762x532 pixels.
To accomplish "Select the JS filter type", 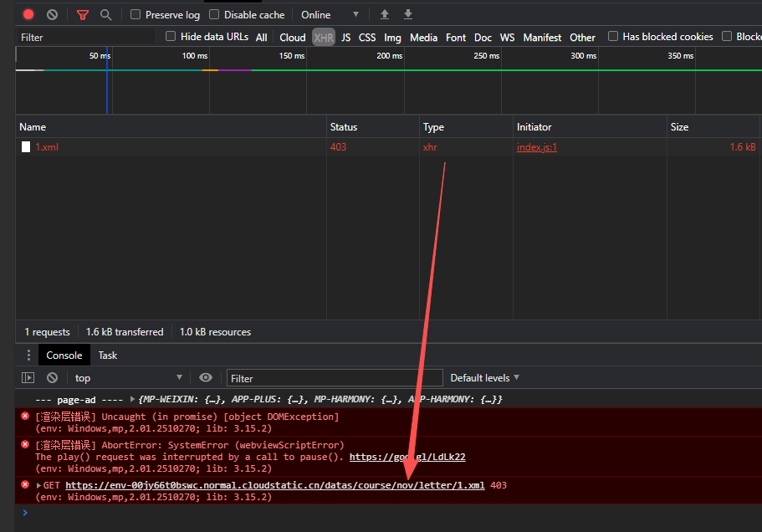I will pos(345,38).
